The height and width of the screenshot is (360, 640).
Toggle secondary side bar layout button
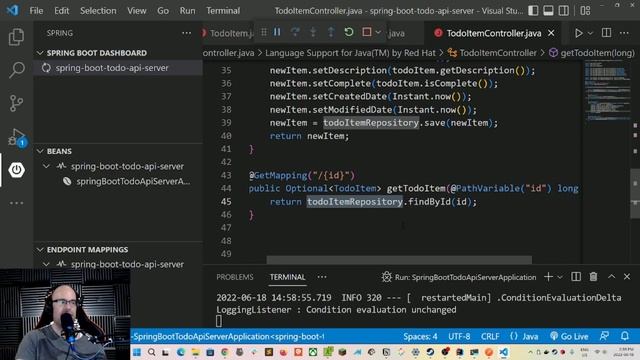pyautogui.click(x=564, y=11)
